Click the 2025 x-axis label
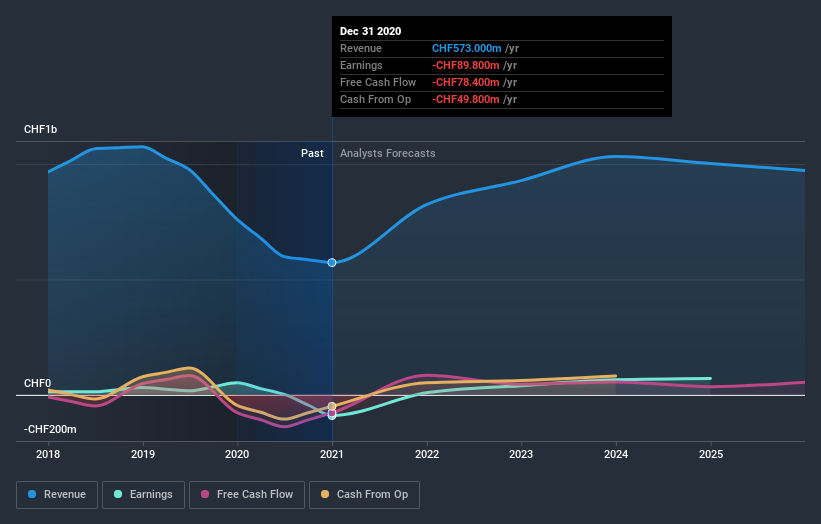The width and height of the screenshot is (821, 524). [711, 454]
